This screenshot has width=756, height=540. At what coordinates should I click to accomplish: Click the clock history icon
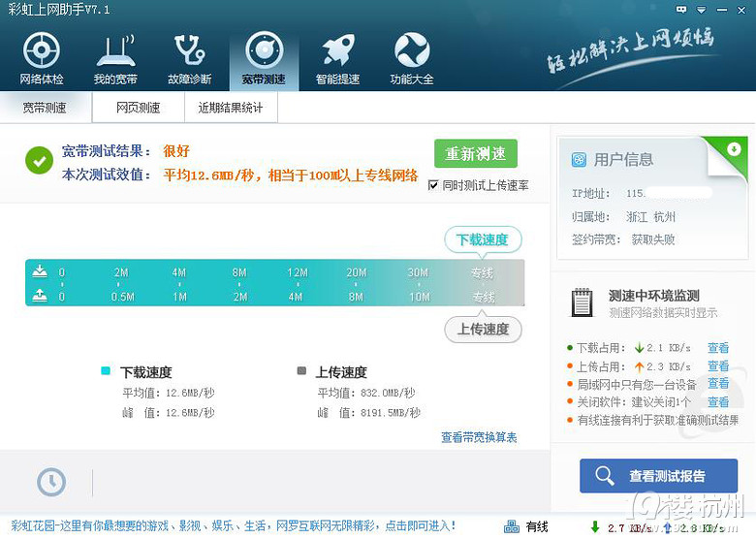coord(51,481)
